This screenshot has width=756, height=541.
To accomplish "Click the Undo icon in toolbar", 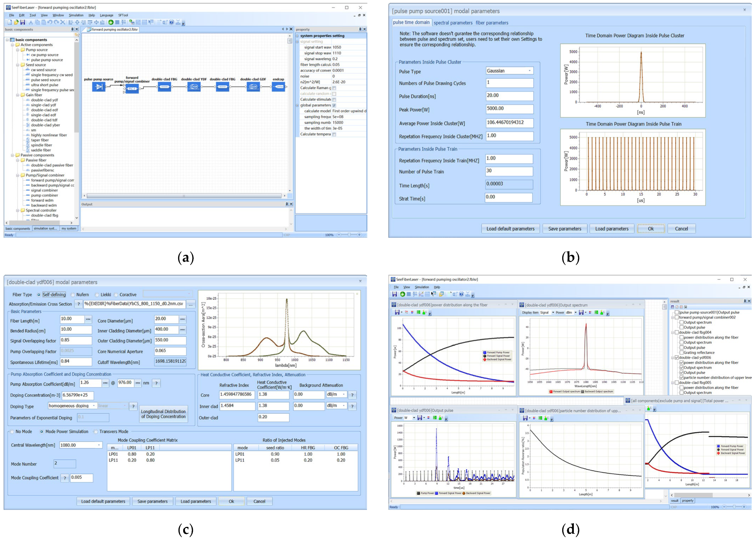I will coord(50,22).
